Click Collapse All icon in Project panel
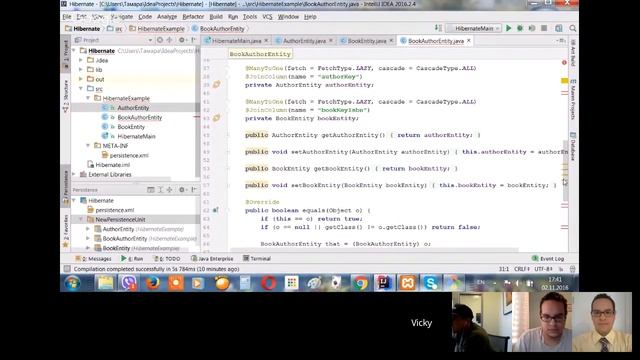This screenshot has width=640, height=360. pos(169,40)
